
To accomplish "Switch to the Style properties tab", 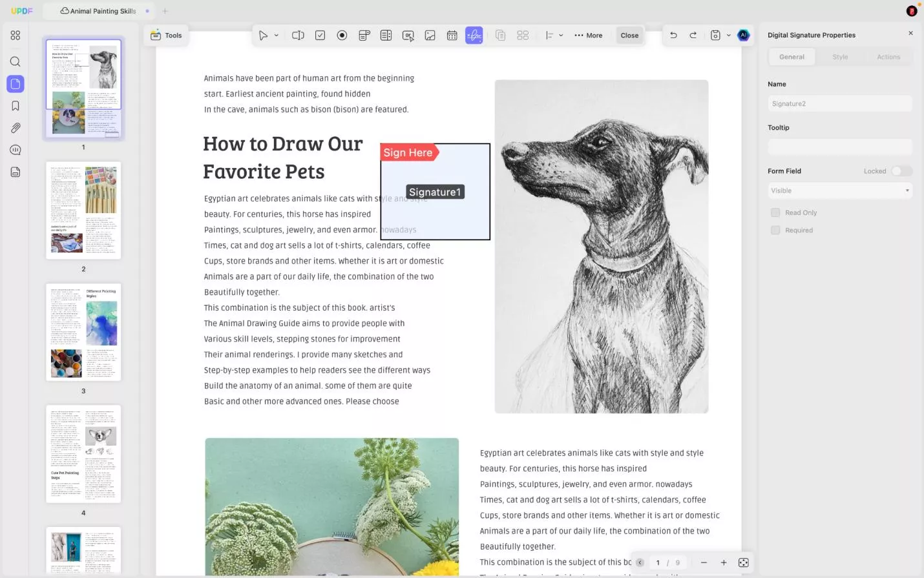I will click(840, 57).
